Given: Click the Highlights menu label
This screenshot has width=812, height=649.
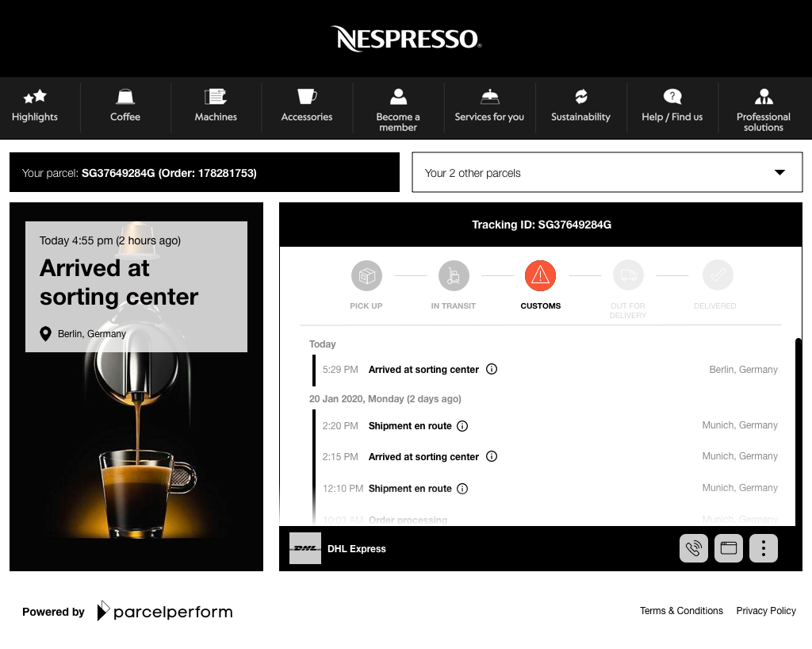Looking at the screenshot, I should [x=35, y=117].
